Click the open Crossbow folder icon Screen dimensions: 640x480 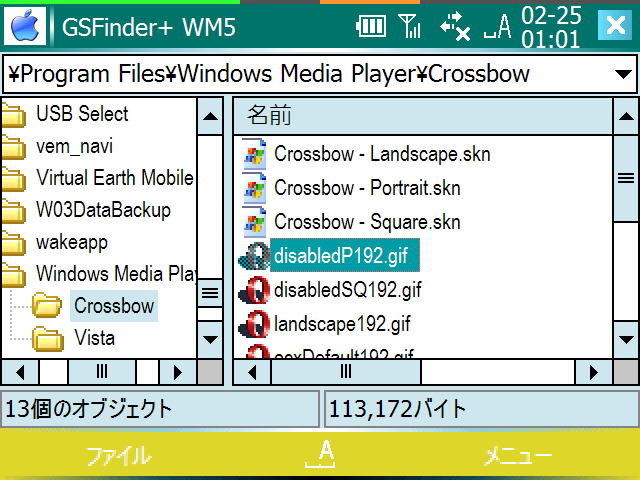pos(47,305)
